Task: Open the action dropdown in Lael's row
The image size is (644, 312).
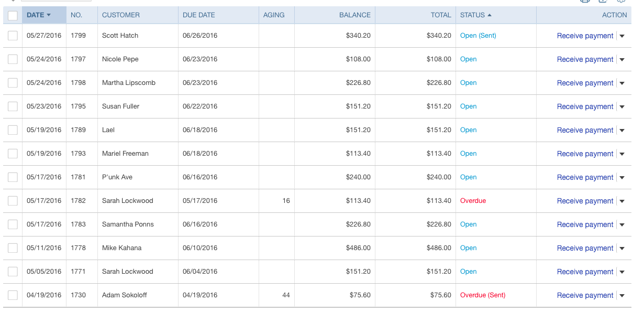Action: point(622,131)
